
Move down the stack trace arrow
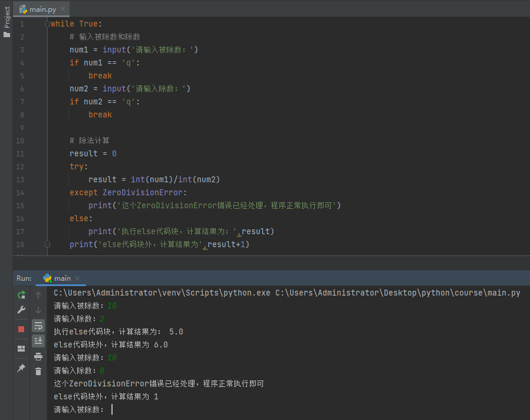(38, 310)
